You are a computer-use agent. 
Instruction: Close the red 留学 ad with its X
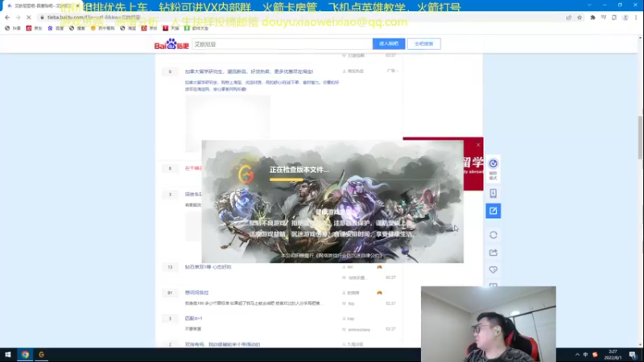pos(478,145)
